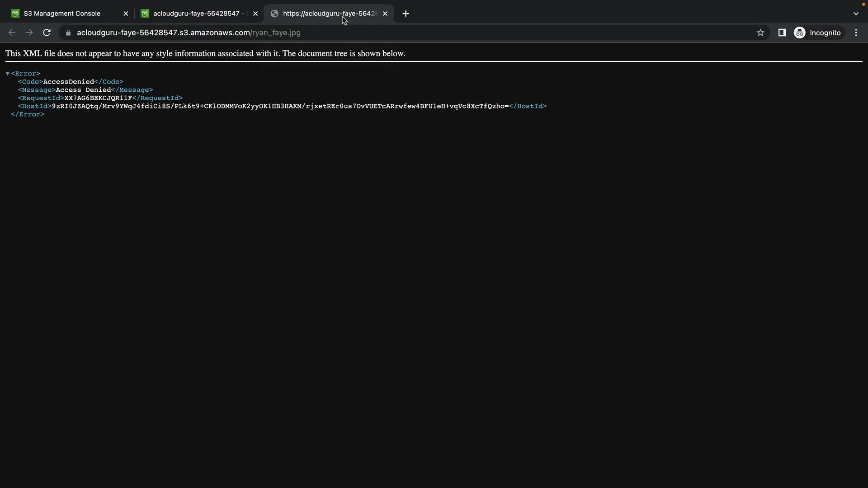Collapse the Error XML node
868x488 pixels.
8,73
